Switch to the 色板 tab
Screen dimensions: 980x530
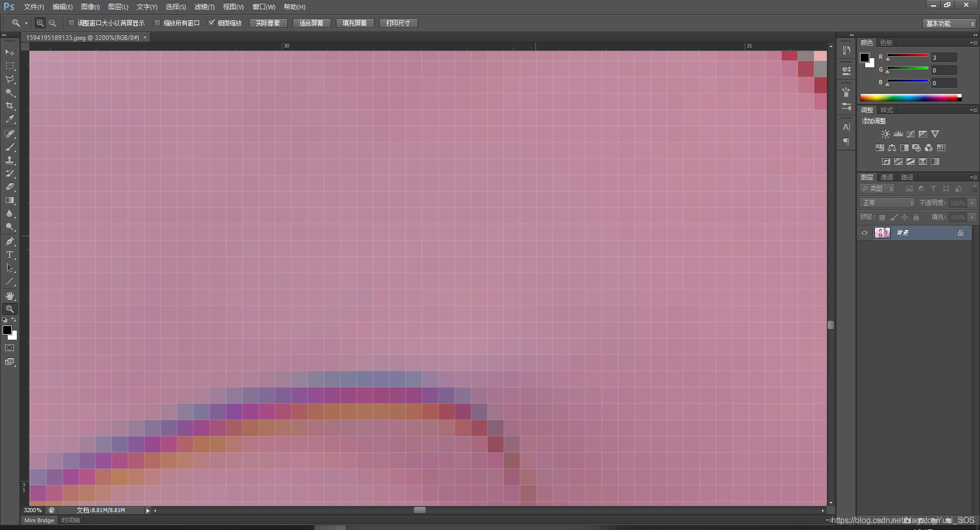pos(887,42)
